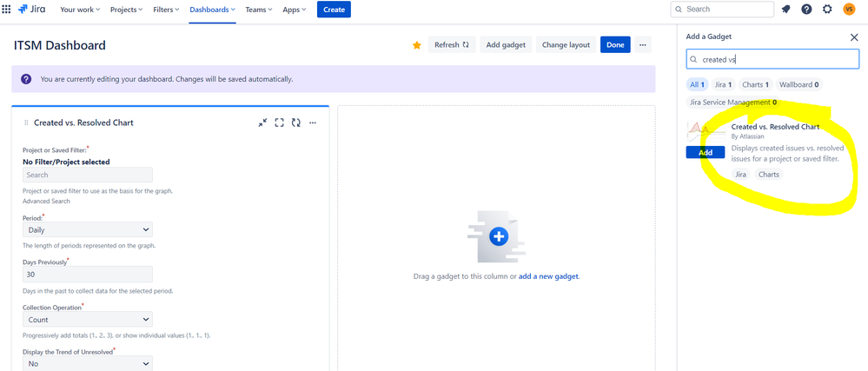Open the app switcher grid icon
Image resolution: width=868 pixels, height=371 pixels.
pyautogui.click(x=7, y=10)
